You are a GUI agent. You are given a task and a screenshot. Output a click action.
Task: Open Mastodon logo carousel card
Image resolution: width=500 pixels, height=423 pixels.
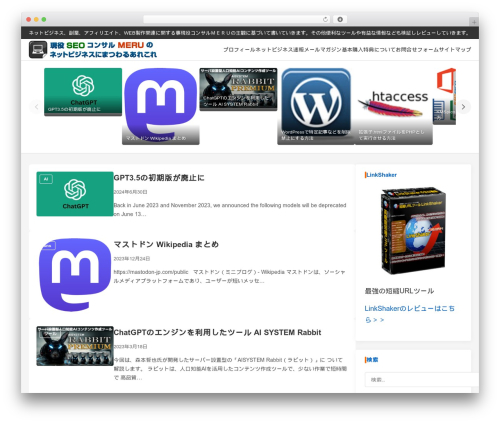tap(161, 106)
